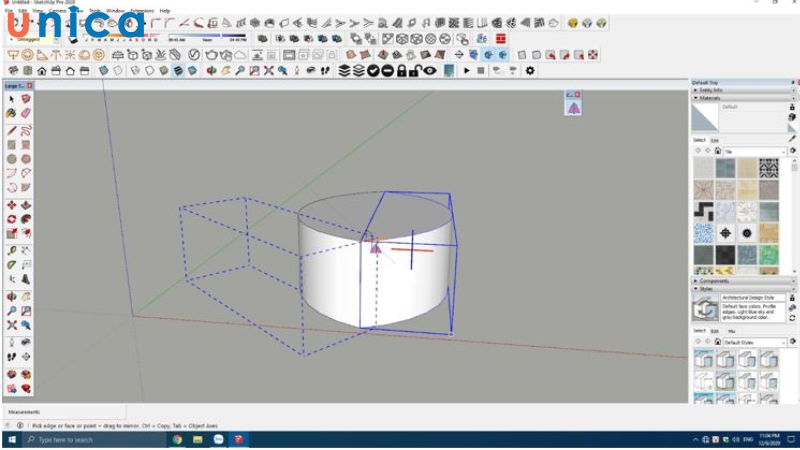Click the black checkmark circle icon
Image resolution: width=800 pixels, height=450 pixels.
click(x=373, y=71)
